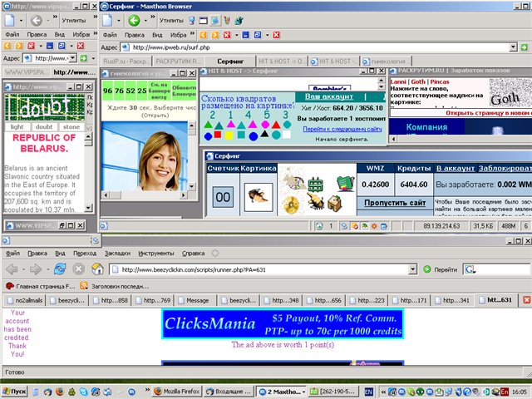Click the gray back arrow in small left Maxthon window
The image size is (532, 399).
pos(37,20)
